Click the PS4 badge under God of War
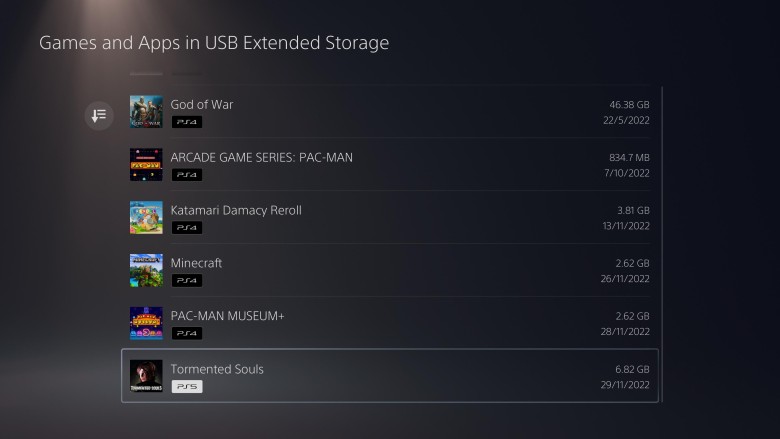 tap(186, 122)
